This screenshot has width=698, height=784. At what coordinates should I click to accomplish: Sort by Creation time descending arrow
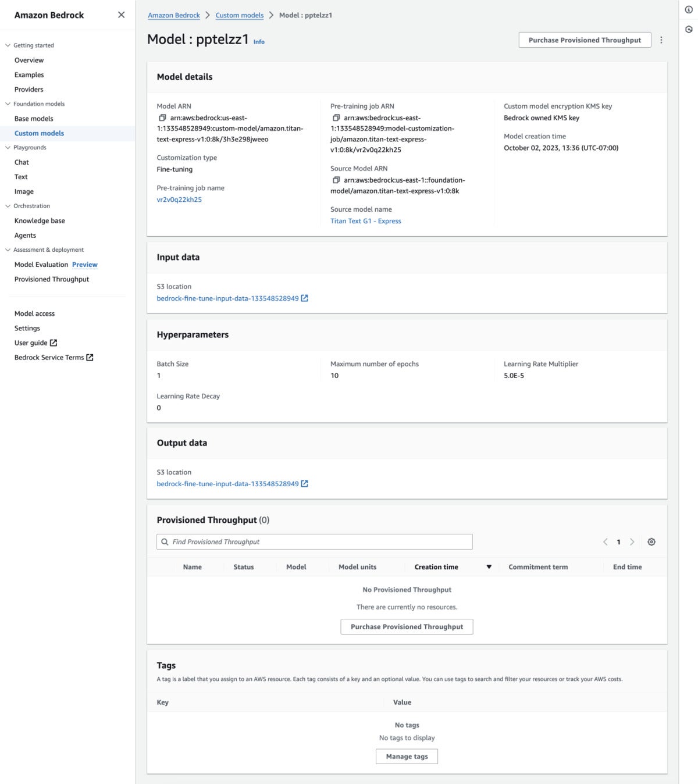tap(489, 567)
